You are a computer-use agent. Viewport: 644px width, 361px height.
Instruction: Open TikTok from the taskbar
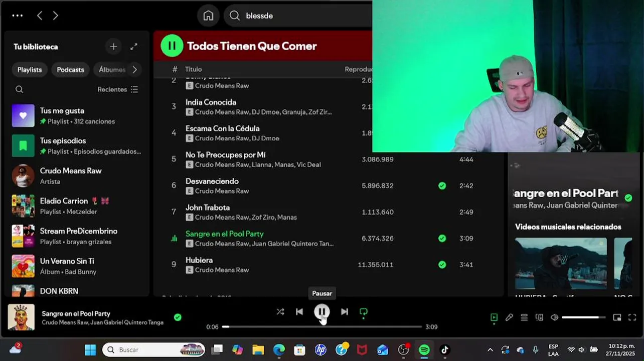click(445, 349)
